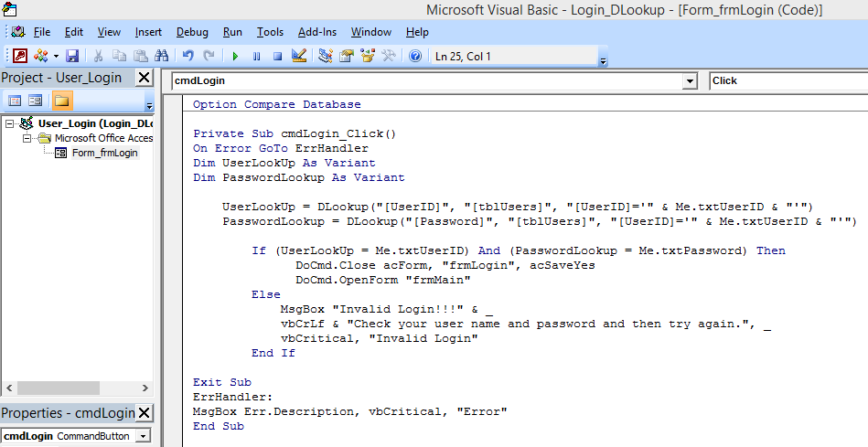
Task: Click the VBA menu bar document icon
Action: tap(18, 31)
